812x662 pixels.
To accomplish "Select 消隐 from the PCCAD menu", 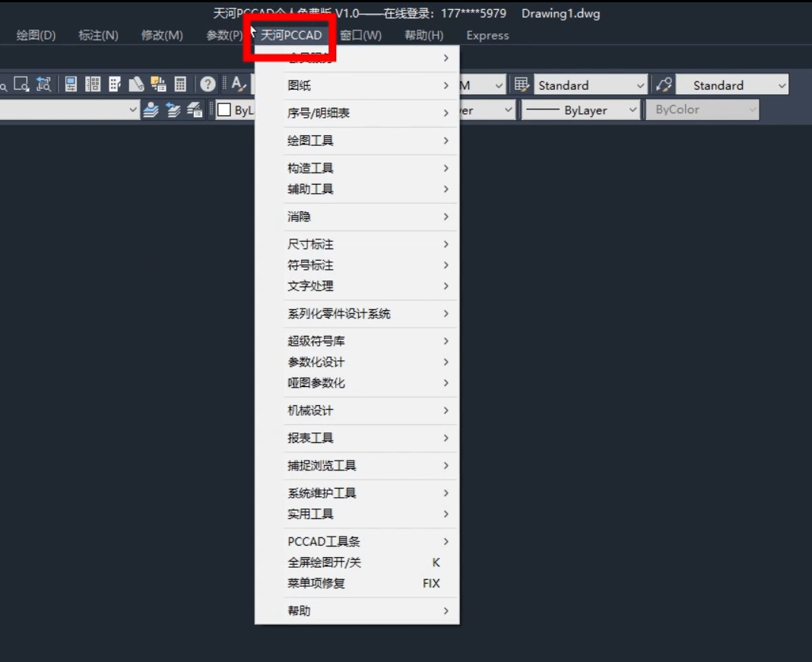I will pos(298,217).
